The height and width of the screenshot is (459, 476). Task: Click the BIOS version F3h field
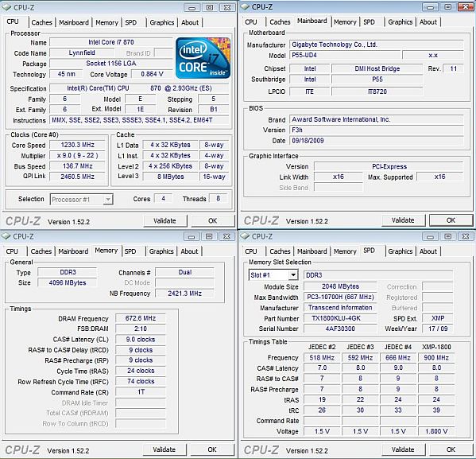pyautogui.click(x=376, y=130)
